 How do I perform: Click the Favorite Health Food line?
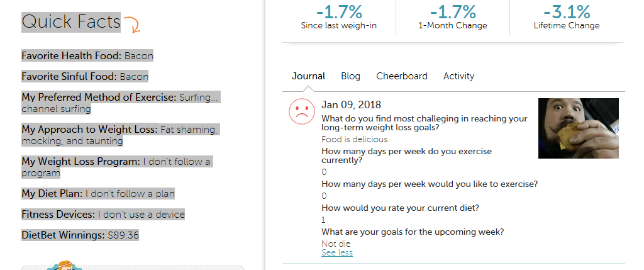coord(87,56)
